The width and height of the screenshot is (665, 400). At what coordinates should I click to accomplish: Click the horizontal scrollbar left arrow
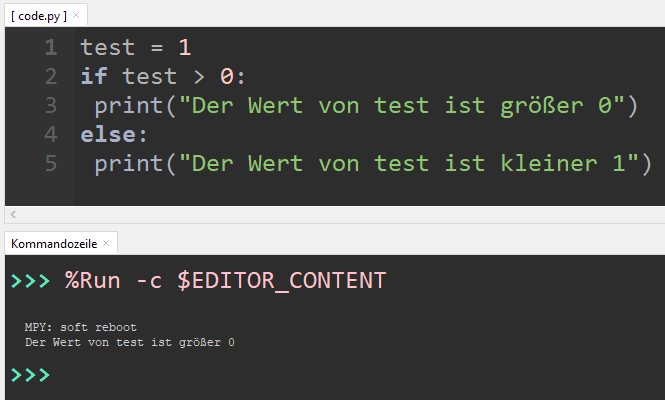pyautogui.click(x=12, y=214)
